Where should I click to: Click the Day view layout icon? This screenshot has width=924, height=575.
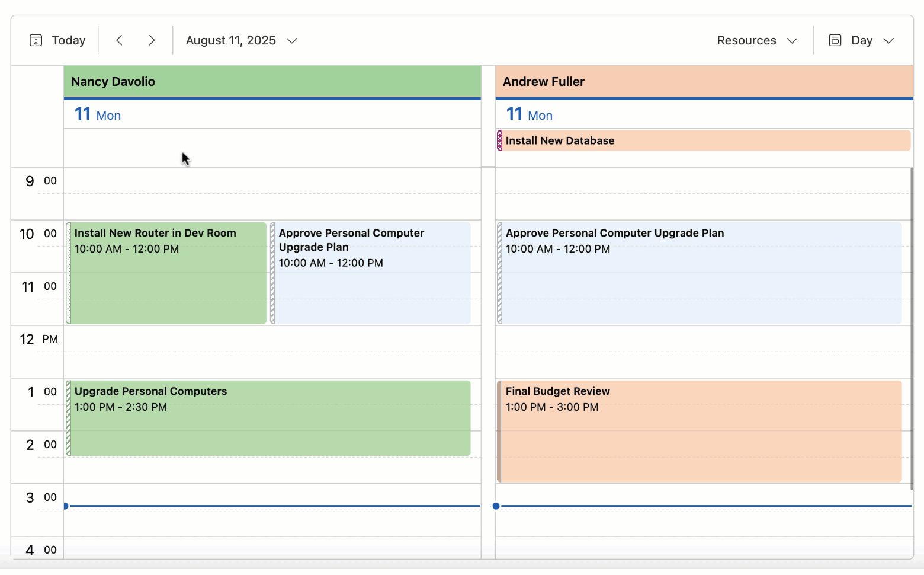pos(835,40)
